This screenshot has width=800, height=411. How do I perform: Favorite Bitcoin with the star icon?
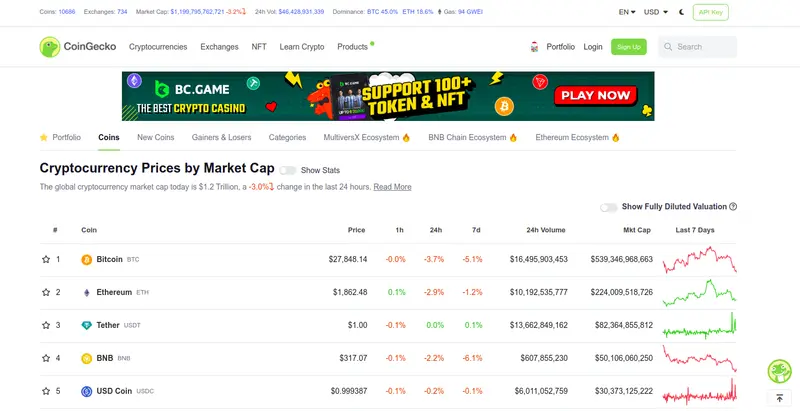(46, 260)
